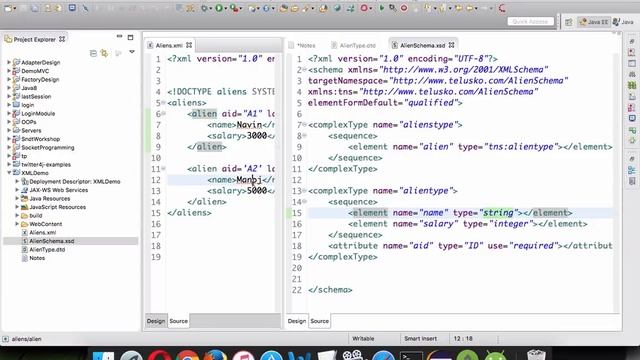Image resolution: width=640 pixels, height=360 pixels.
Task: Select JAX-WS Web Services item
Action: [x=58, y=190]
